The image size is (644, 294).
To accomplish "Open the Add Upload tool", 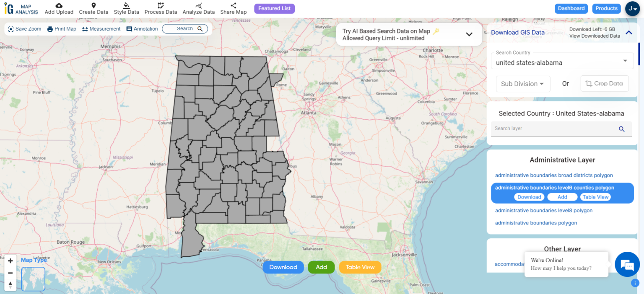I will pyautogui.click(x=59, y=8).
